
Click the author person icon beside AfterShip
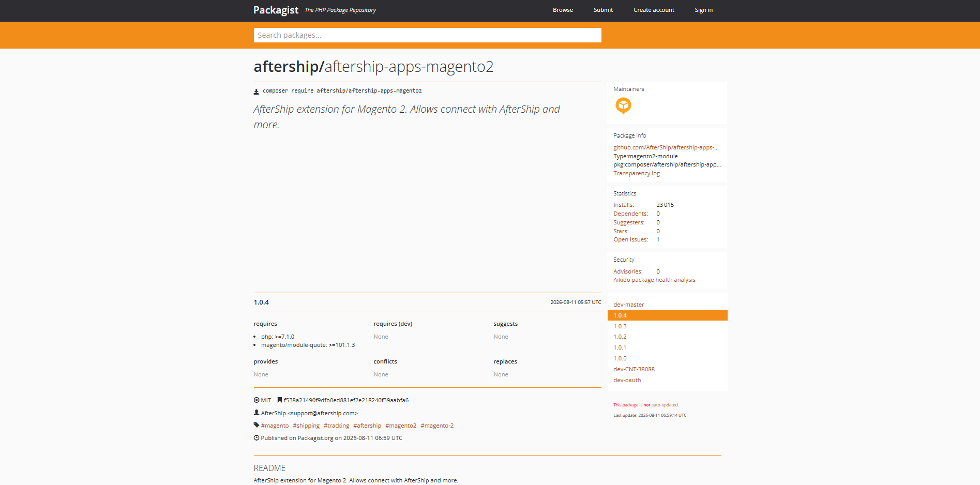coord(257,413)
